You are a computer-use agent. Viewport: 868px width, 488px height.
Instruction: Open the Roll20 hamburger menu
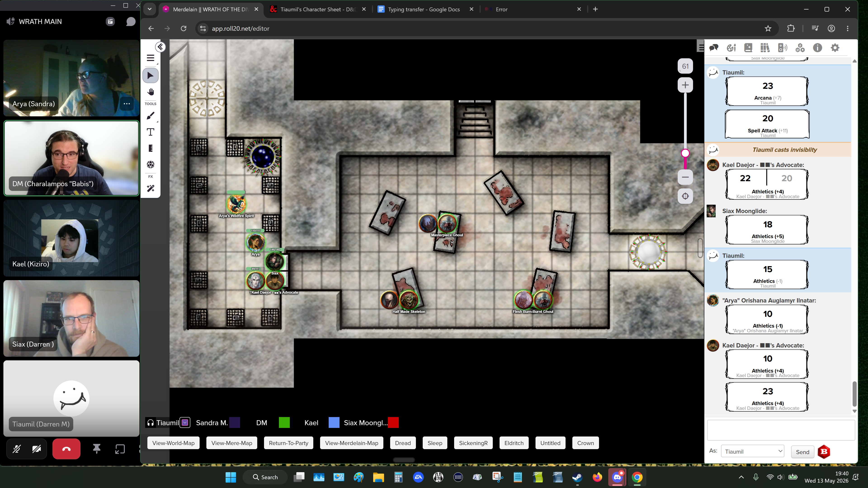[x=150, y=58]
